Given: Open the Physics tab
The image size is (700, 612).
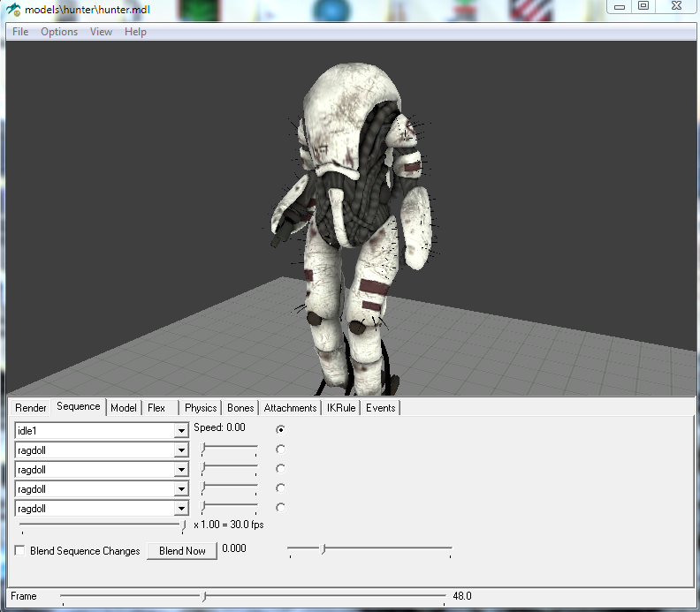Looking at the screenshot, I should (201, 408).
